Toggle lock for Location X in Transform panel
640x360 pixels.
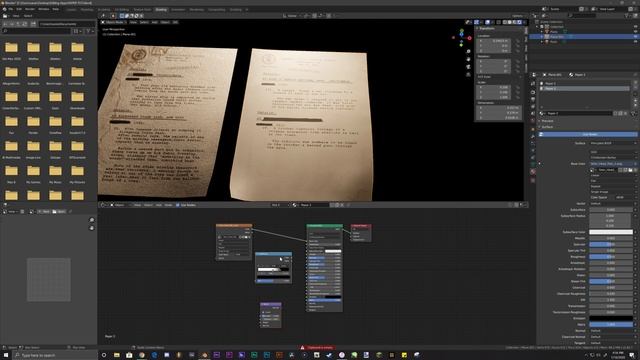(x=518, y=41)
